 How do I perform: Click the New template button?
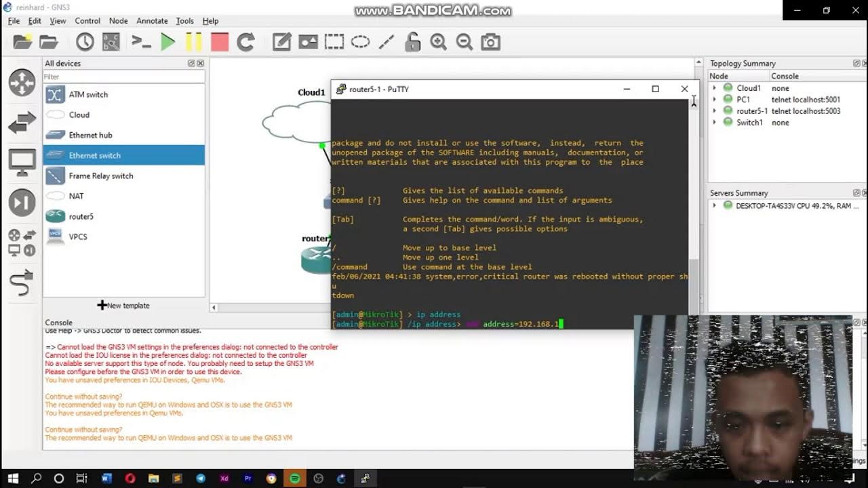[x=123, y=305]
